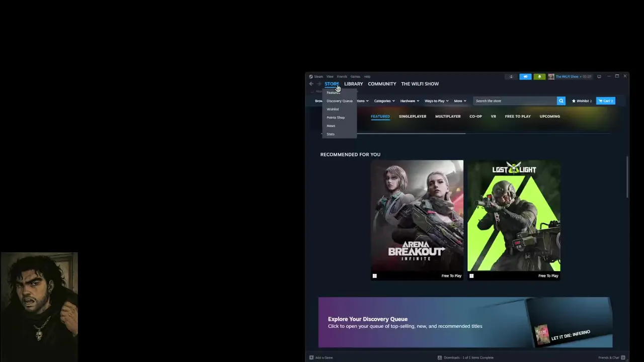Image resolution: width=644 pixels, height=362 pixels.
Task: Select Discovery Queue from Store dropdown
Action: click(340, 101)
